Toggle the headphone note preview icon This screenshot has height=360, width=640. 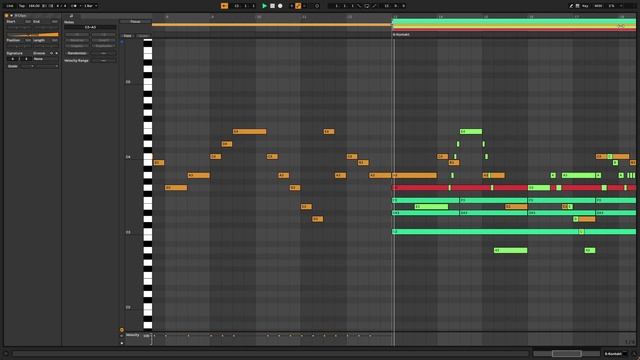click(x=122, y=42)
